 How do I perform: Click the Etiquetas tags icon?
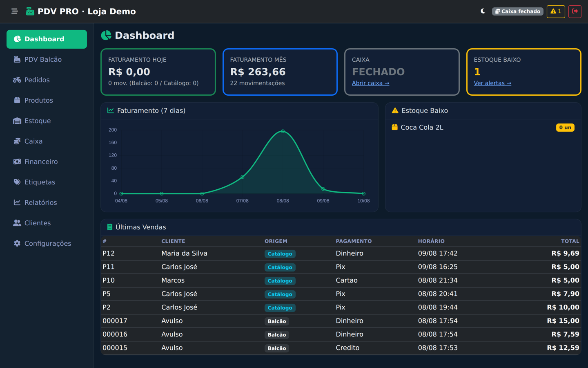[x=17, y=182]
